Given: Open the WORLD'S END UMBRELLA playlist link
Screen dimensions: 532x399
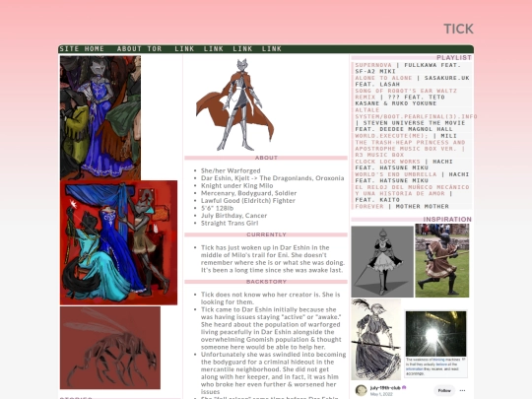Looking at the screenshot, I should pyautogui.click(x=396, y=174).
